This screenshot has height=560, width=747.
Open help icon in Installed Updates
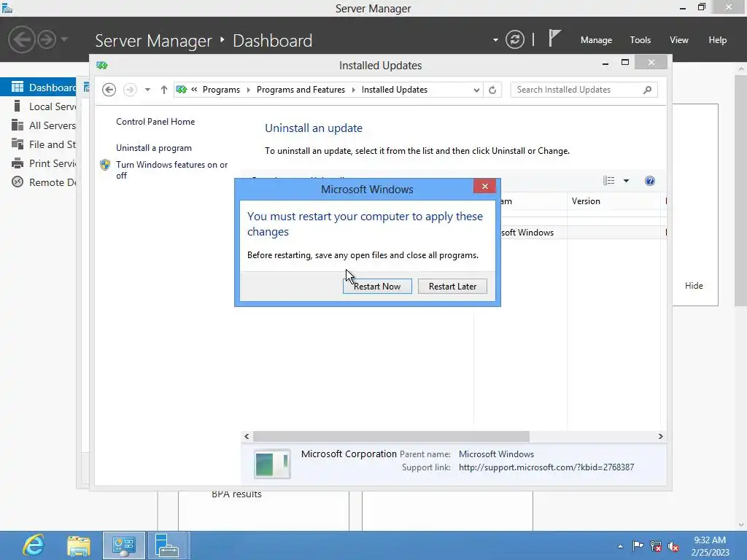click(x=649, y=181)
